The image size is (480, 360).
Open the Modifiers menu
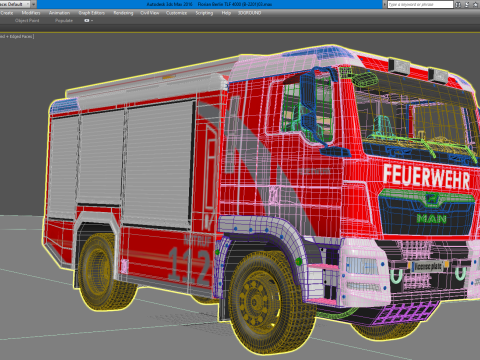coord(31,13)
